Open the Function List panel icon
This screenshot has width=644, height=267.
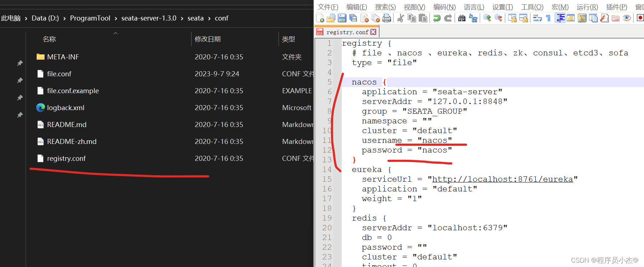click(604, 18)
